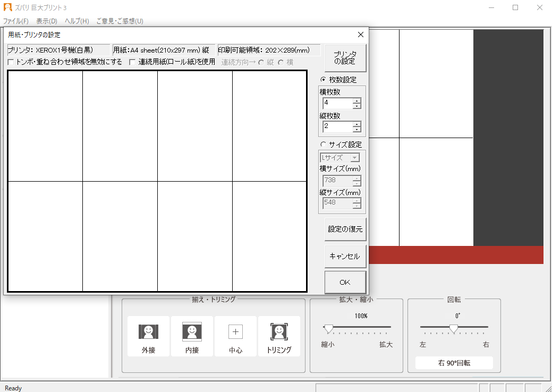This screenshot has height=392, width=552.
Task: Activate the トリミング (trimming) tool icon
Action: (x=279, y=332)
